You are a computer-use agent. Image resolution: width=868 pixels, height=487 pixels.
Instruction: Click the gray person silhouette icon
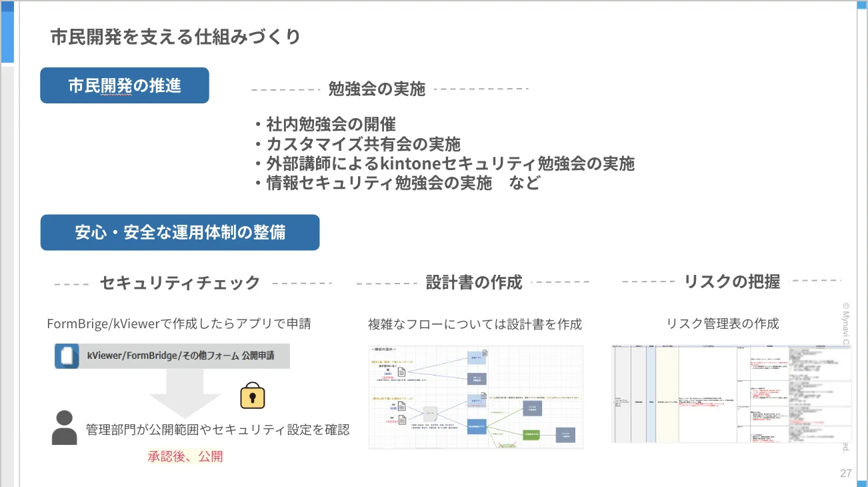pyautogui.click(x=64, y=428)
